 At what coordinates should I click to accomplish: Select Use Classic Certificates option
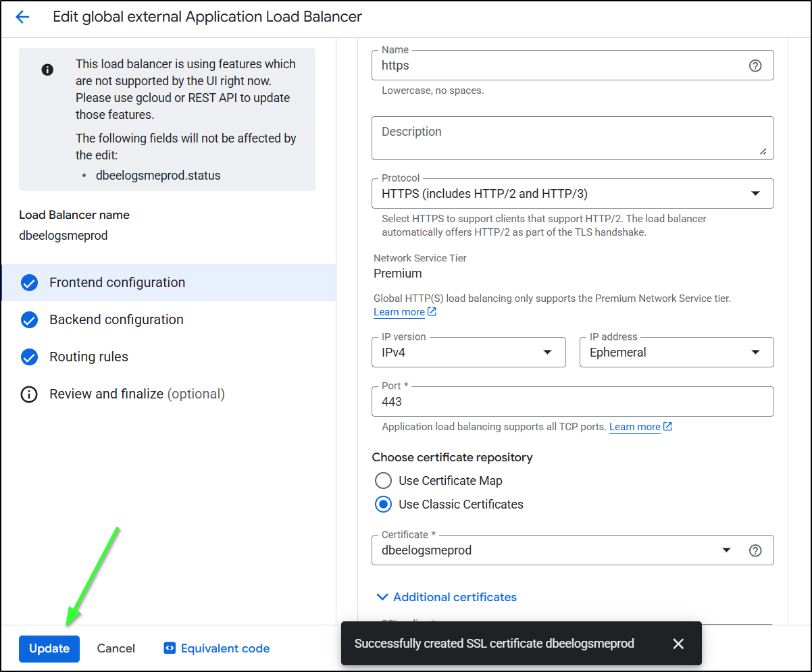pos(383,505)
